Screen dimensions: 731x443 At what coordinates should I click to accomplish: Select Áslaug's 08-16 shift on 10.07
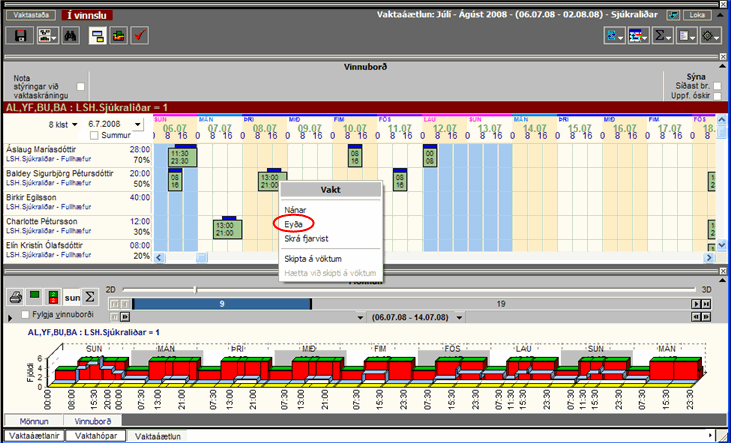click(x=355, y=157)
